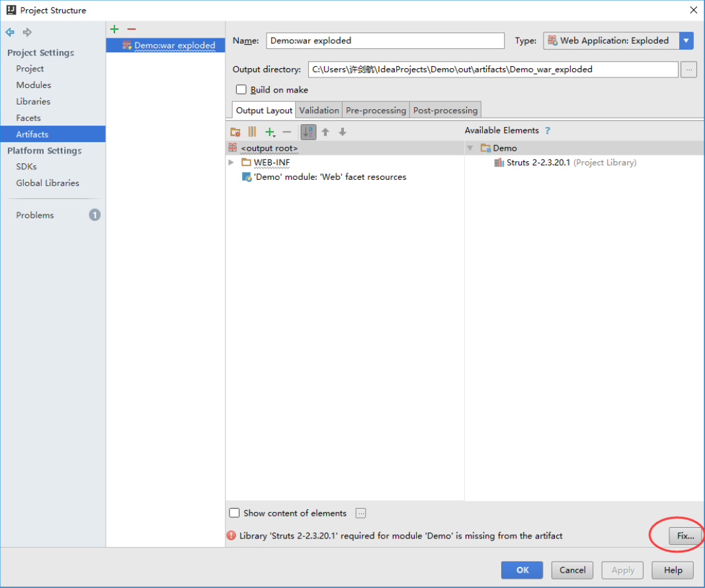The image size is (705, 588).
Task: Show the Problems list
Action: coord(35,215)
